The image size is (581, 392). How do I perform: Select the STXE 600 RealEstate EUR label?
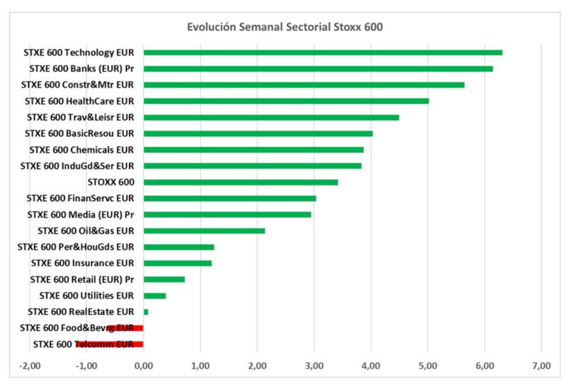81,312
